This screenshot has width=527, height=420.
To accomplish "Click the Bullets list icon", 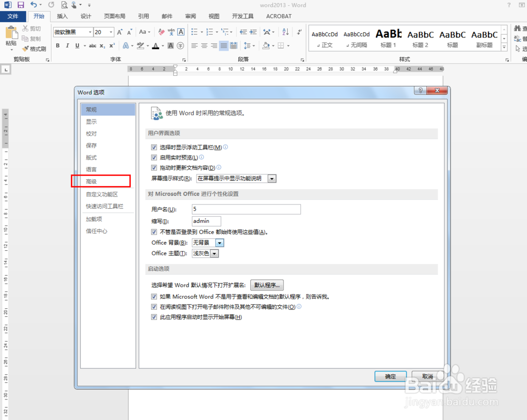I will tap(194, 32).
